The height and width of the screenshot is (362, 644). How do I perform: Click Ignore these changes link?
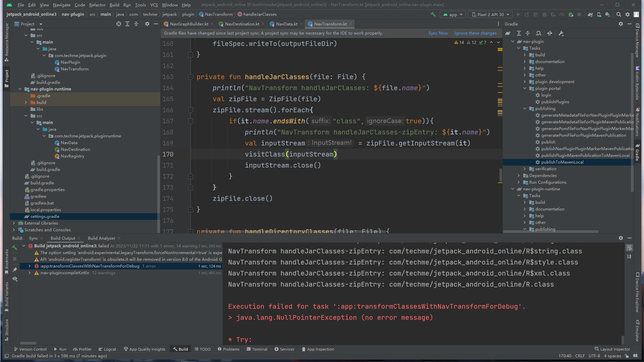click(x=475, y=33)
